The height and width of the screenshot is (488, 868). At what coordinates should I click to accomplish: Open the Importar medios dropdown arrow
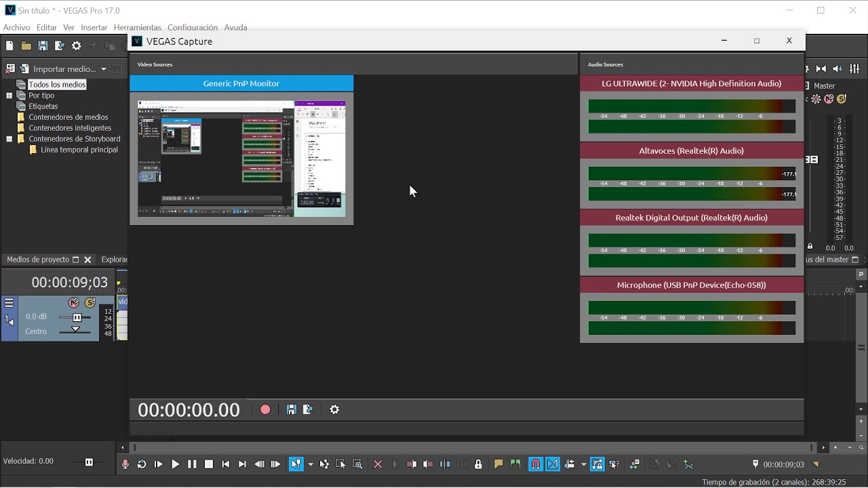pos(104,69)
